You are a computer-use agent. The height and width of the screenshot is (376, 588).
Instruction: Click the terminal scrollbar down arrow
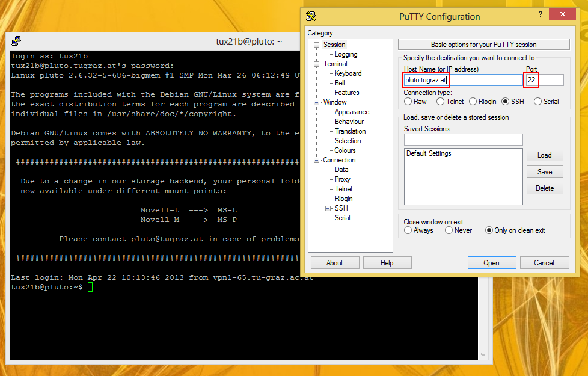coord(483,354)
